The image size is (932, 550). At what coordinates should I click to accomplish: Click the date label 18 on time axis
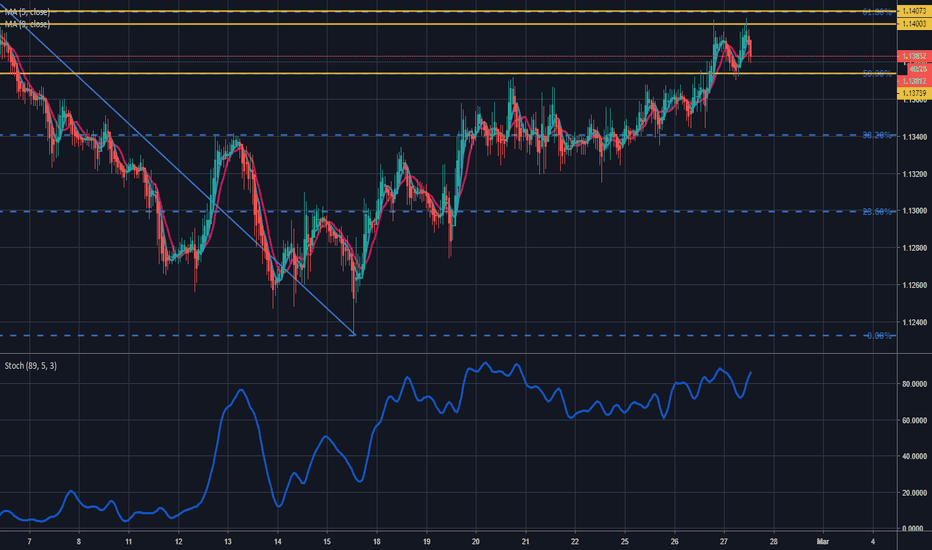[377, 542]
